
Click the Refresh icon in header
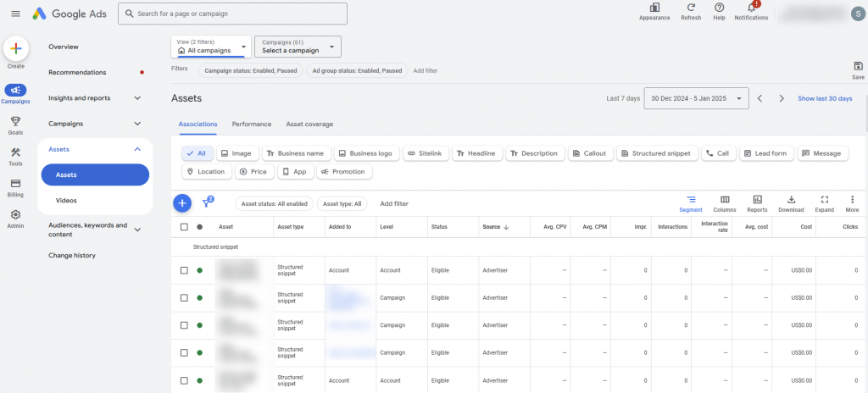point(690,8)
